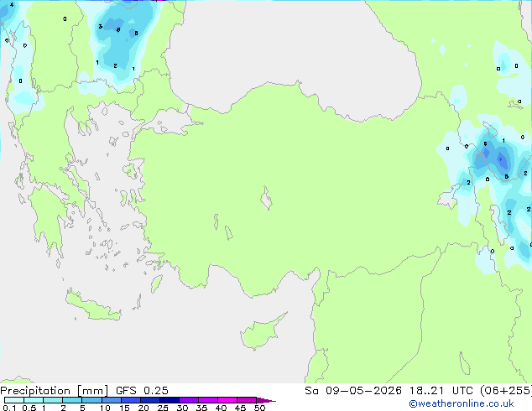
Task: Click the "25" legend scale label
Action: click(163, 408)
